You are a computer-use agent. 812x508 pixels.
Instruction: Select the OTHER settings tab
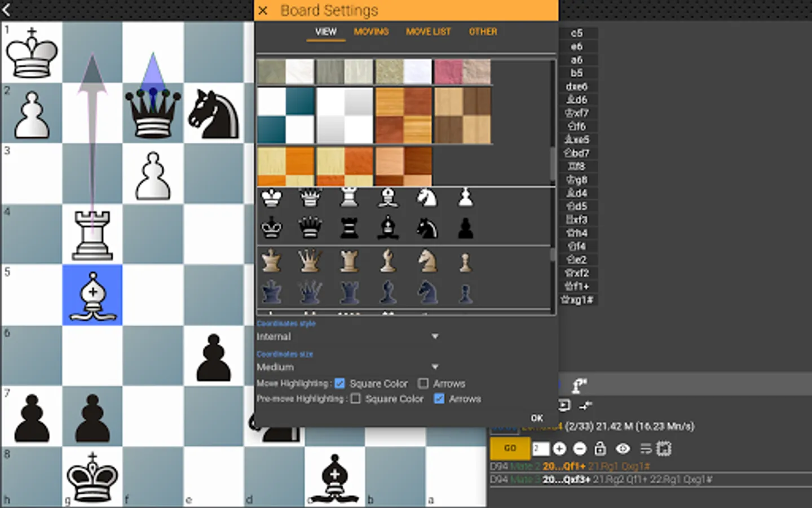(483, 32)
